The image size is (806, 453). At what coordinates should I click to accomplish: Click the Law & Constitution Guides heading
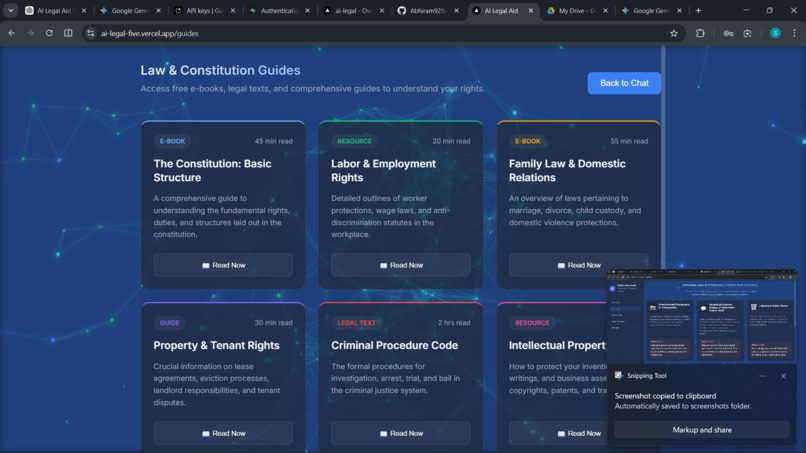(x=221, y=70)
